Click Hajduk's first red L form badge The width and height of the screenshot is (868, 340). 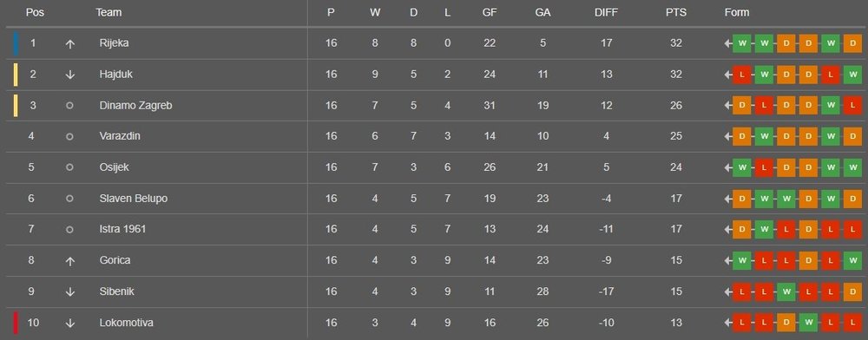(742, 74)
